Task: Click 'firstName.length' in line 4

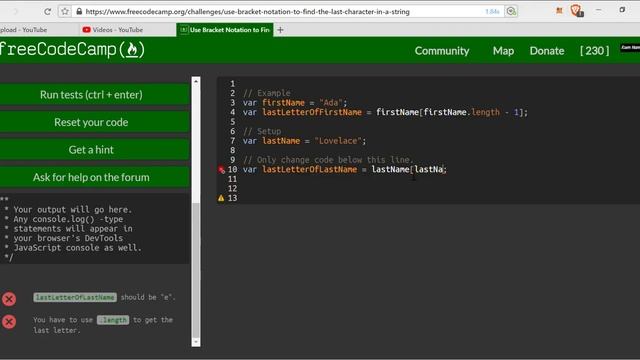Action: click(461, 112)
